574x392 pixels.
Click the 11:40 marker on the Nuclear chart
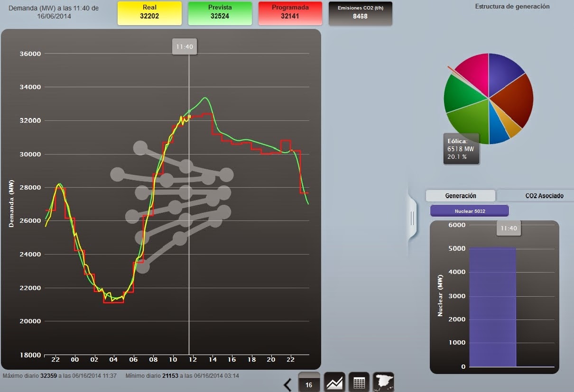(x=508, y=228)
